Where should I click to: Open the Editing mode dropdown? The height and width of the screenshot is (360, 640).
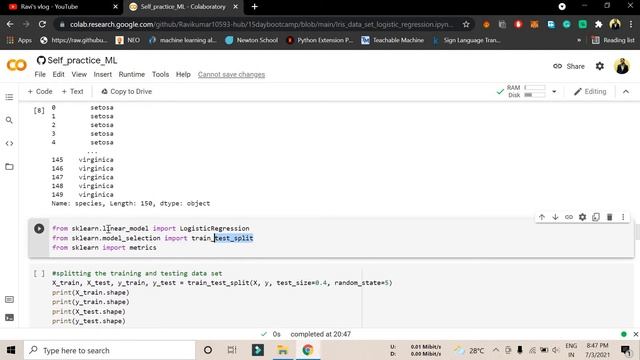tap(590, 91)
